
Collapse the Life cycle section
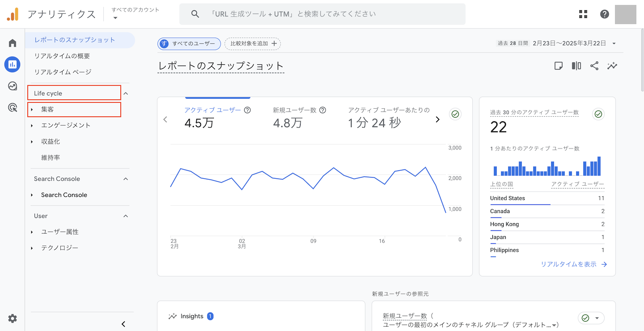pyautogui.click(x=126, y=93)
